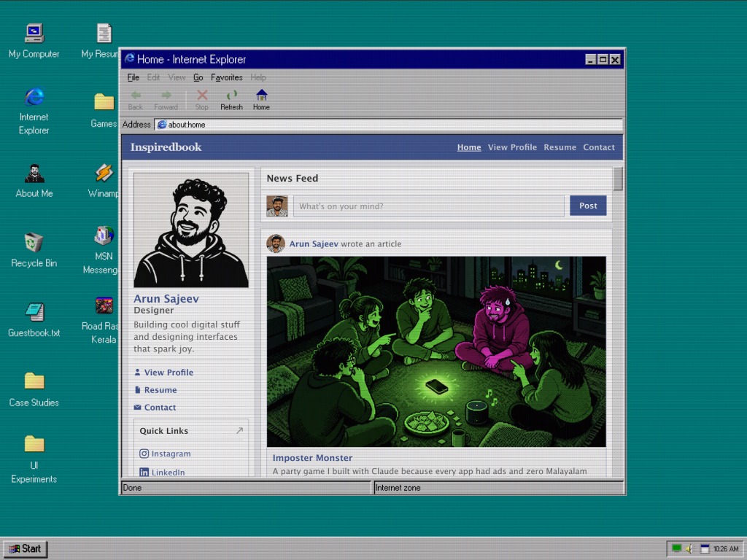This screenshot has height=560, width=747.
Task: Click the address bar showing about:home
Action: (x=388, y=125)
